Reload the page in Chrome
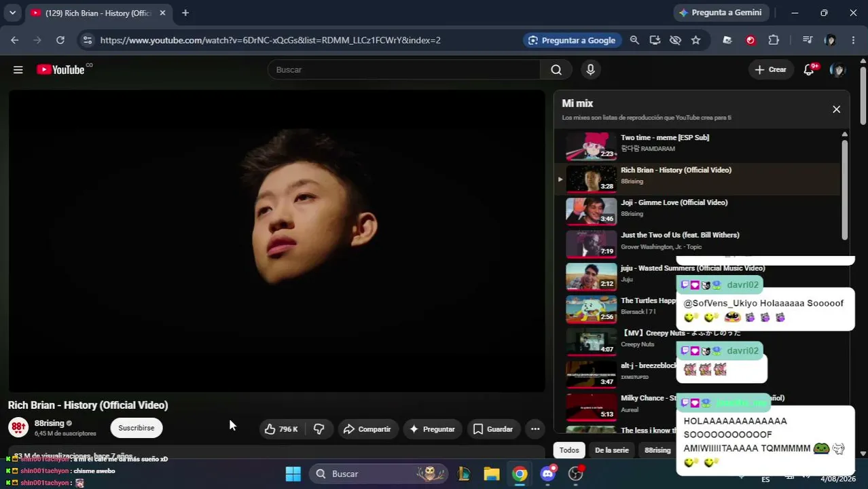 coord(60,40)
